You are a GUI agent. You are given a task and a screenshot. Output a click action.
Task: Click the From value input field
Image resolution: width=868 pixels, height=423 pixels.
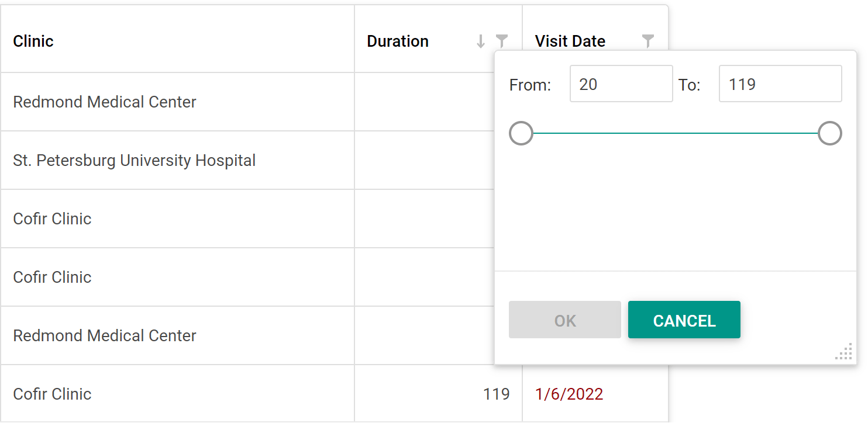point(621,84)
